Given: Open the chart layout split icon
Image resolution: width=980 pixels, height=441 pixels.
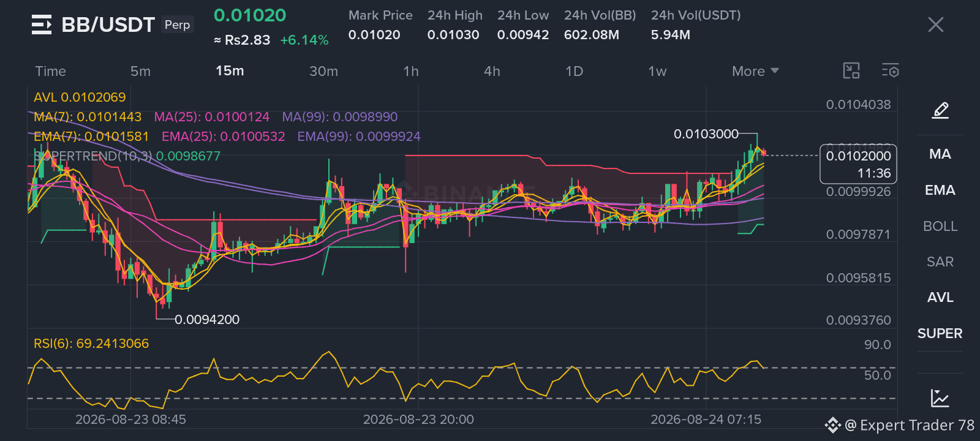Looking at the screenshot, I should pyautogui.click(x=851, y=71).
